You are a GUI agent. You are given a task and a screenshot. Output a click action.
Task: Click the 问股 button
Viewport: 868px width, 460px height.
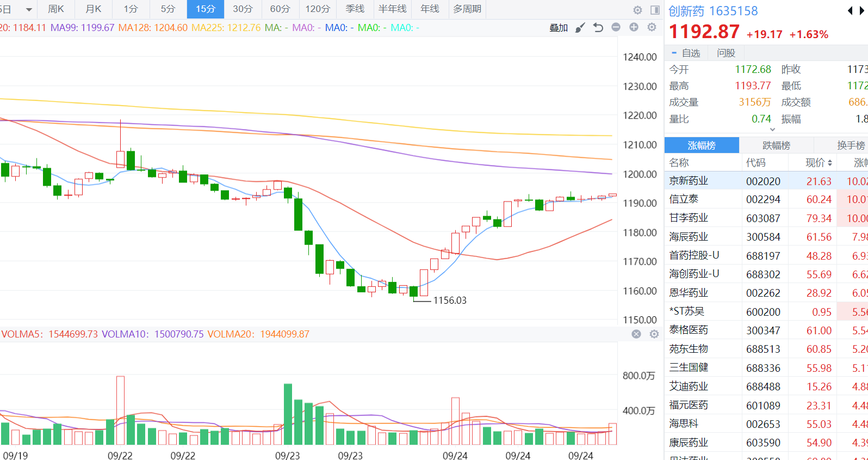(726, 53)
